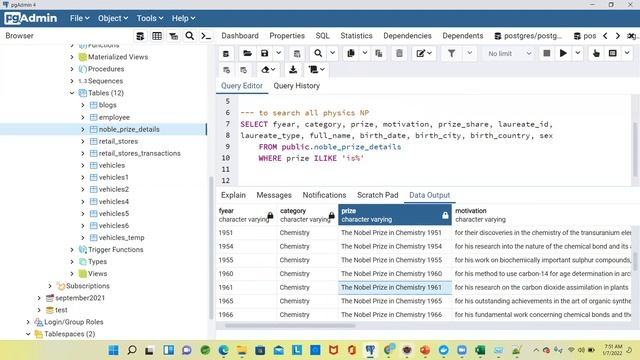
Task: Open the Filter options dropdown arrow
Action: click(x=469, y=53)
